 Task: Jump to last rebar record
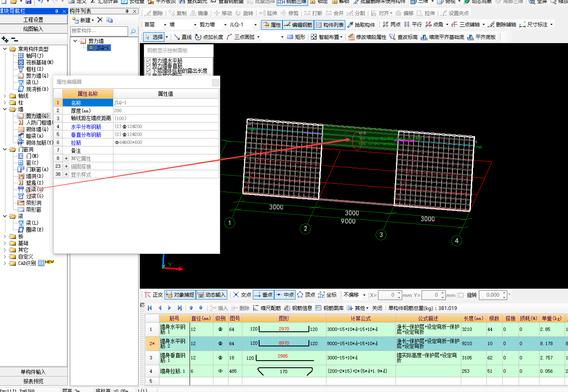(180, 308)
